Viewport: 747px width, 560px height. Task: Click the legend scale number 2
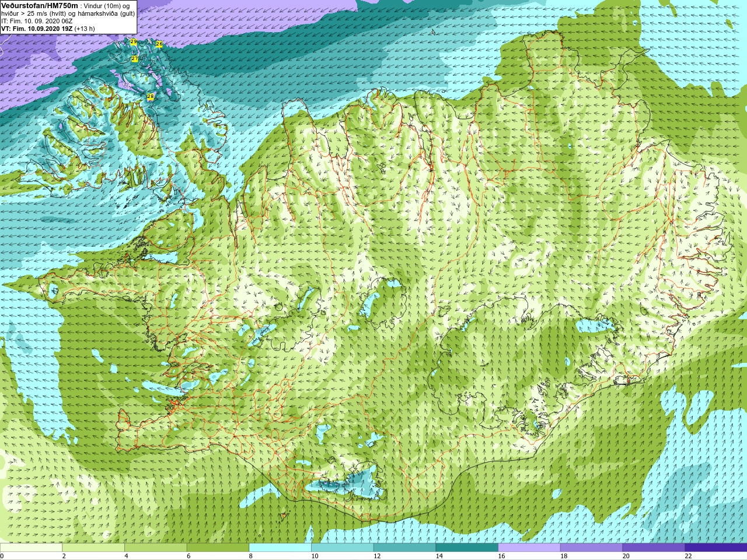64,556
